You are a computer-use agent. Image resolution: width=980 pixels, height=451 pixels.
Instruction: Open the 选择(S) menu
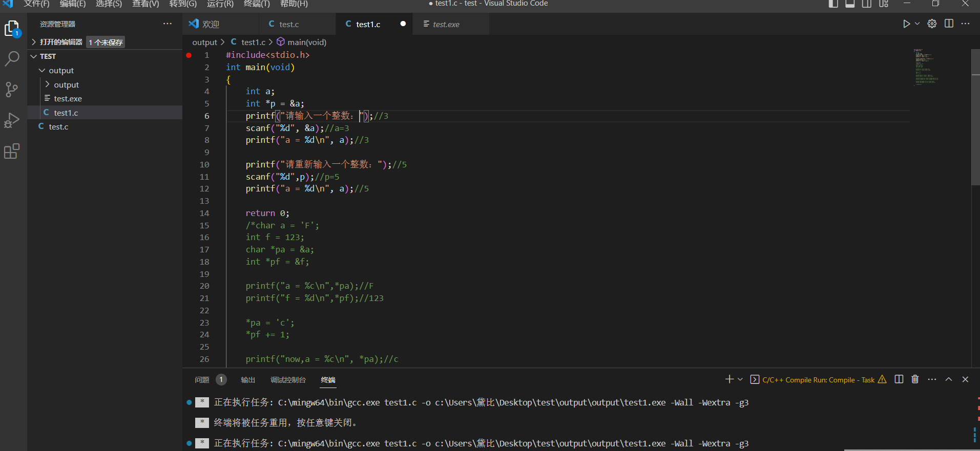(x=109, y=4)
